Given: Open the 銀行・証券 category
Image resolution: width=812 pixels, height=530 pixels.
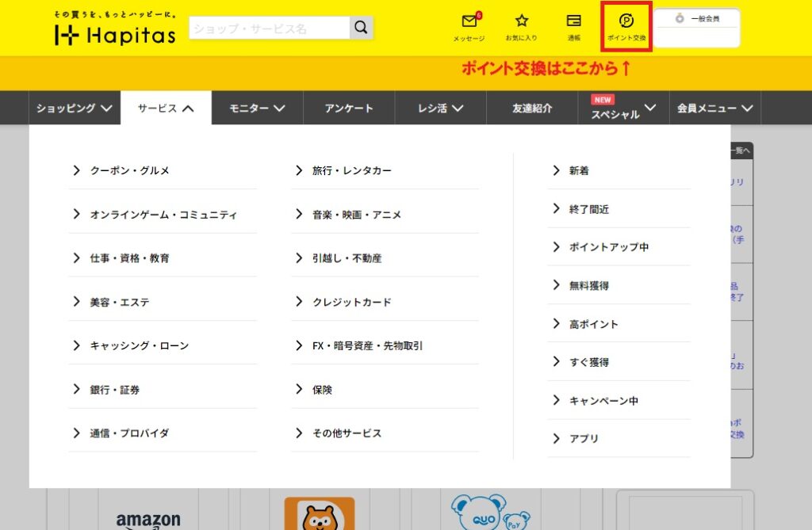Looking at the screenshot, I should pos(114,390).
